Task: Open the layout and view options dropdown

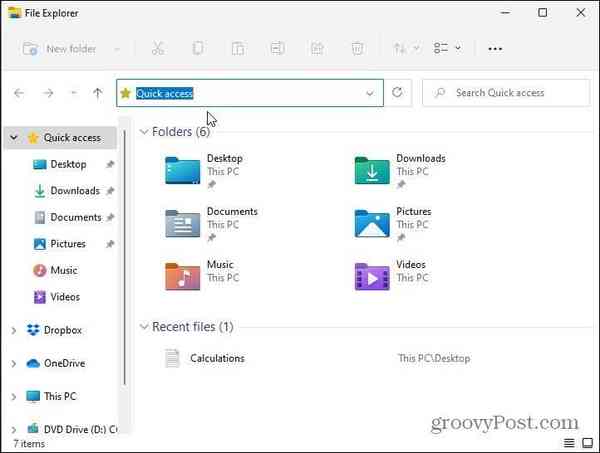Action: click(447, 49)
